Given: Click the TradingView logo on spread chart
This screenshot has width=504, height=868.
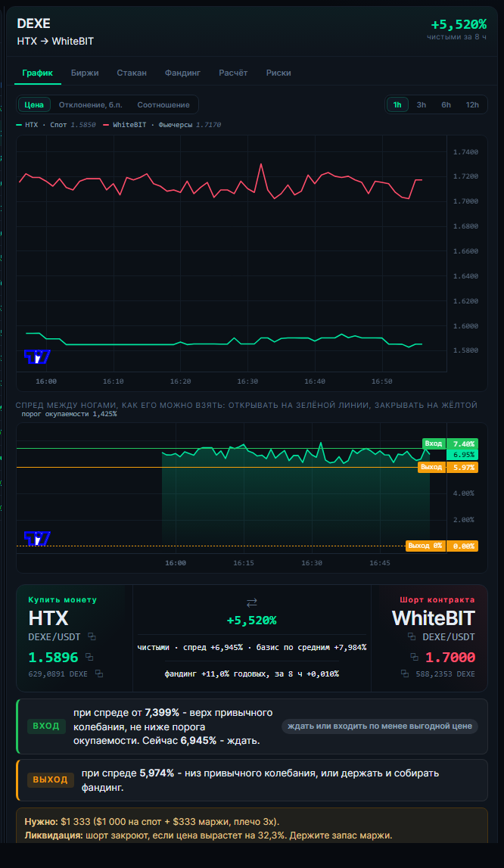Looking at the screenshot, I should tap(37, 538).
